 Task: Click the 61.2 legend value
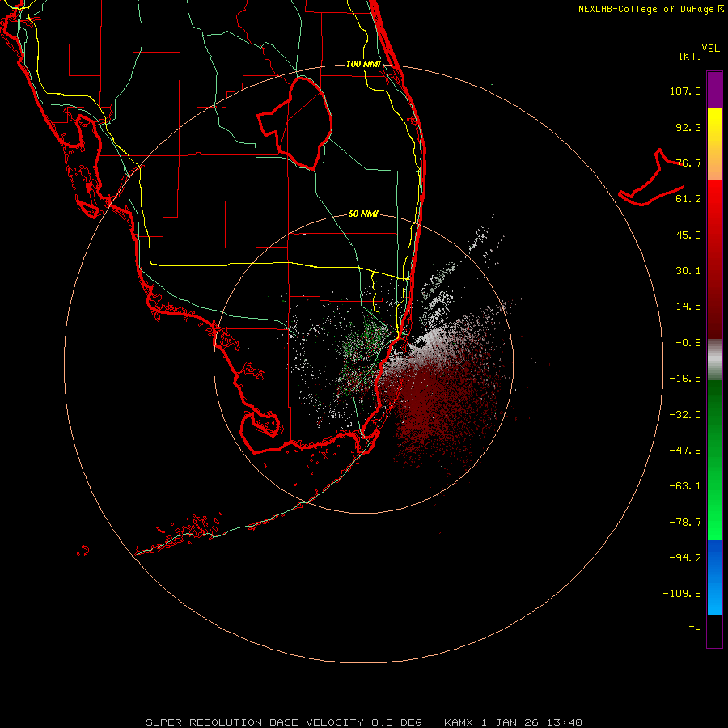[688, 199]
